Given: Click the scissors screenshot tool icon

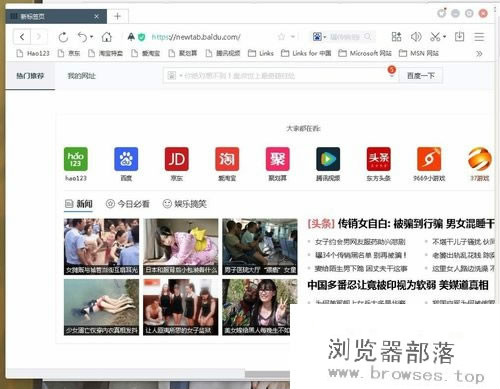Looking at the screenshot, I should point(435,37).
